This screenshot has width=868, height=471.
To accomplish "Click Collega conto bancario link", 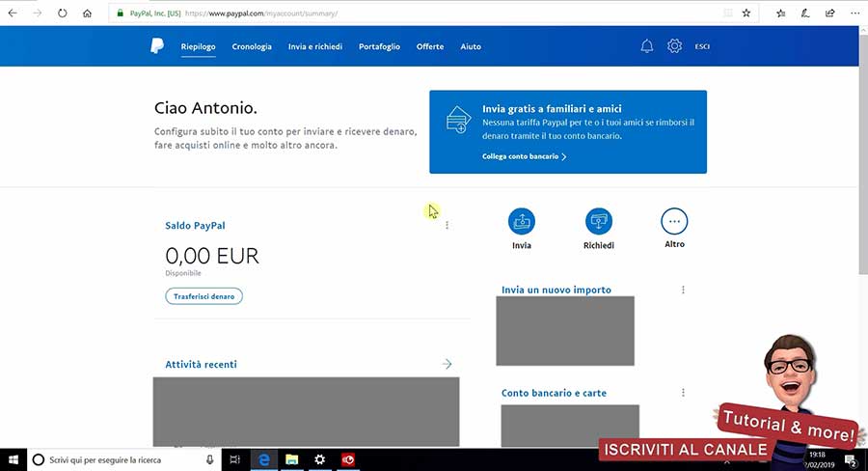I will (x=524, y=156).
